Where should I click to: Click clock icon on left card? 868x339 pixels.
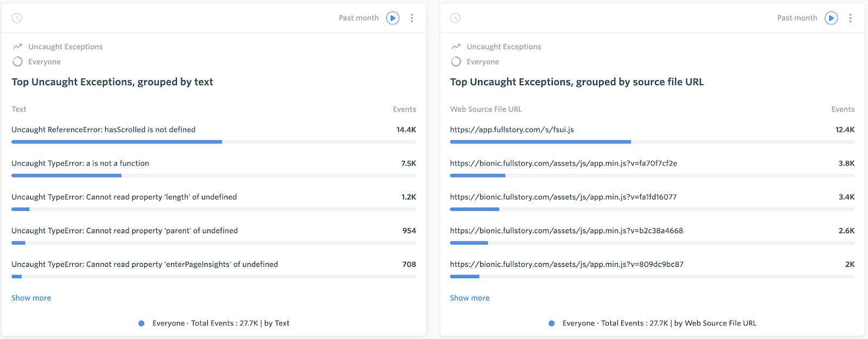(x=17, y=18)
